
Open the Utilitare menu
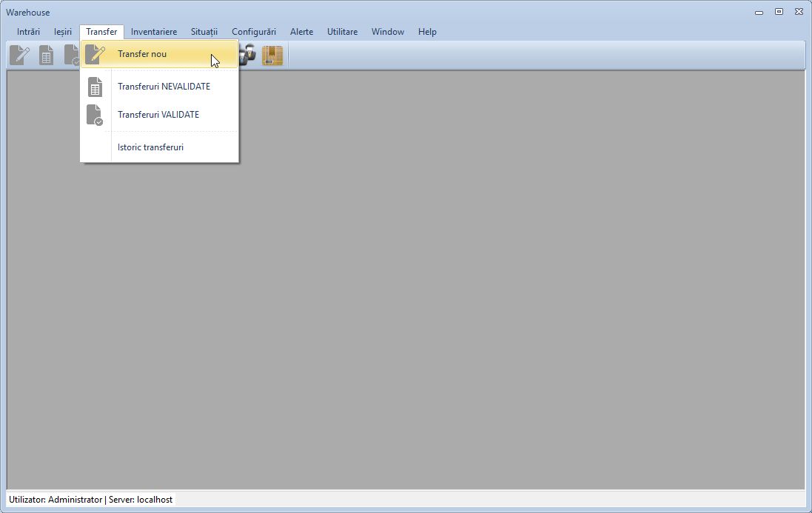click(x=341, y=32)
